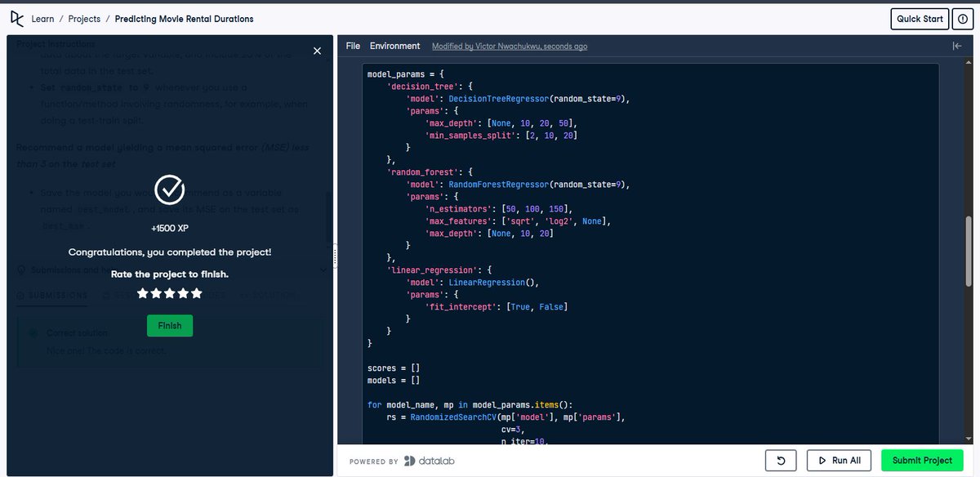The height and width of the screenshot is (477, 980).
Task: Click the 'for model_name, mp' loop line
Action: (x=470, y=405)
